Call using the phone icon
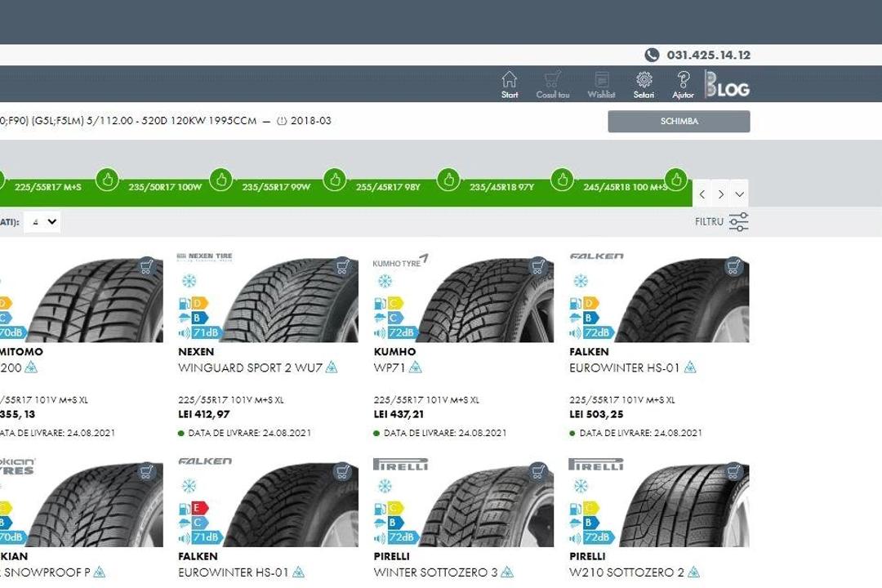 pos(652,55)
